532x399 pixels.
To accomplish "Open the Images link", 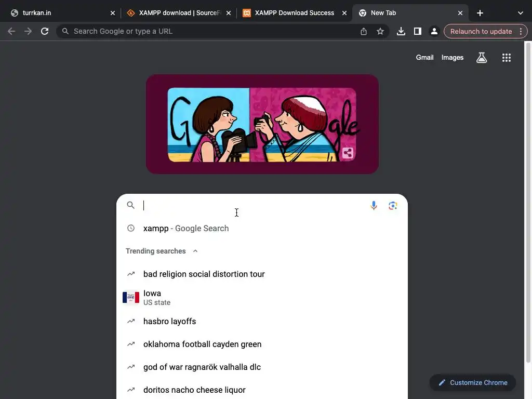I will coord(453,58).
